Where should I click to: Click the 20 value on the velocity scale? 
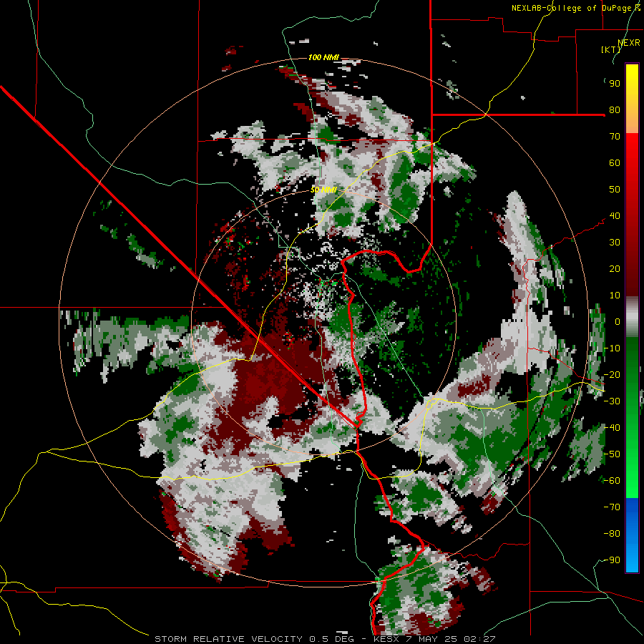tap(615, 268)
